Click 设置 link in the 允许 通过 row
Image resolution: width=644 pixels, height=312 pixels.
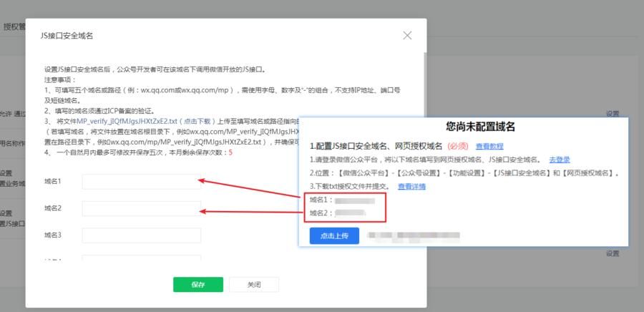tap(613, 113)
